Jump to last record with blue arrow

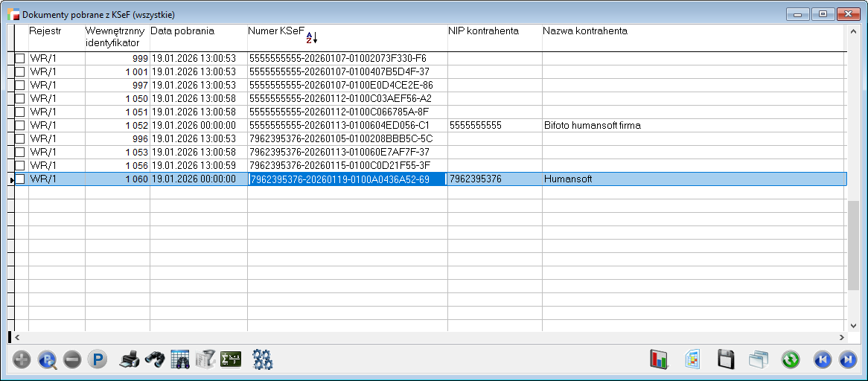click(x=847, y=359)
